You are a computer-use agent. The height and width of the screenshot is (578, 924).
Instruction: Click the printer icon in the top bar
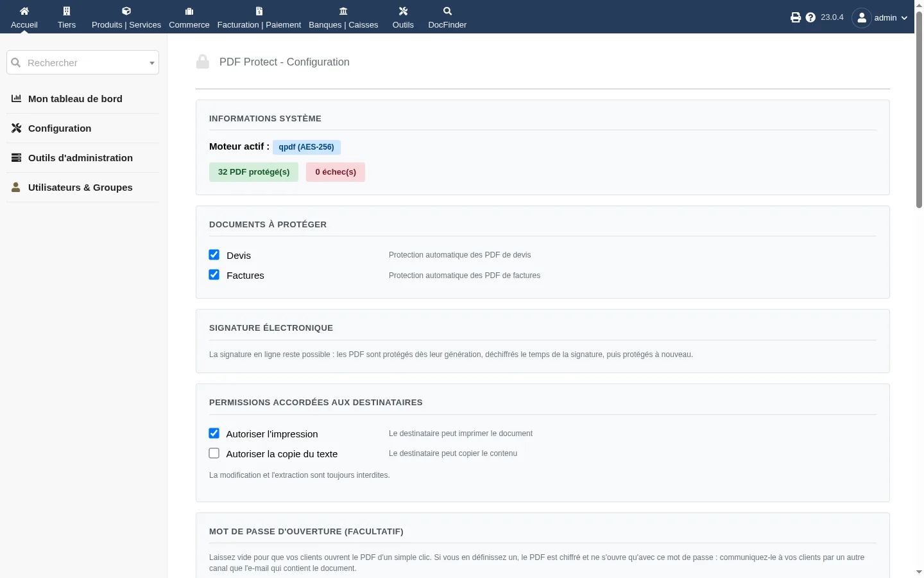(x=796, y=17)
